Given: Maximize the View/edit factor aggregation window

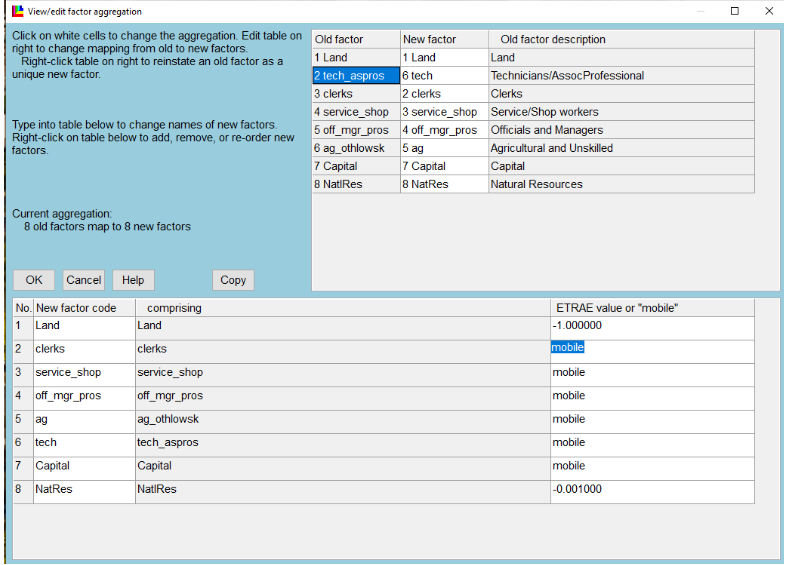Looking at the screenshot, I should pyautogui.click(x=734, y=11).
